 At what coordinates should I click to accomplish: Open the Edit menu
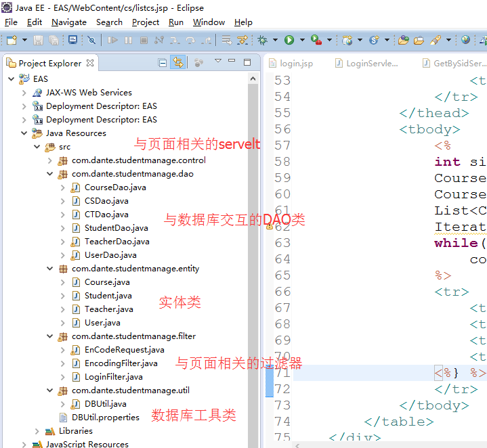click(35, 22)
